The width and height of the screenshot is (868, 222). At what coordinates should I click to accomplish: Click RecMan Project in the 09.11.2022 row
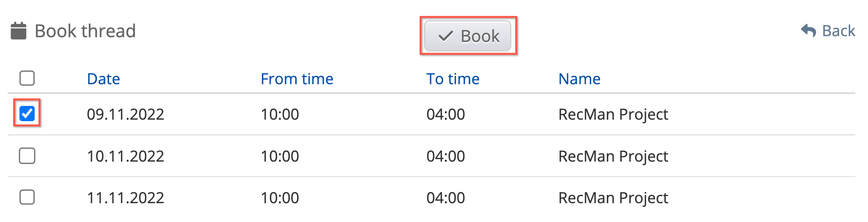coord(613,114)
